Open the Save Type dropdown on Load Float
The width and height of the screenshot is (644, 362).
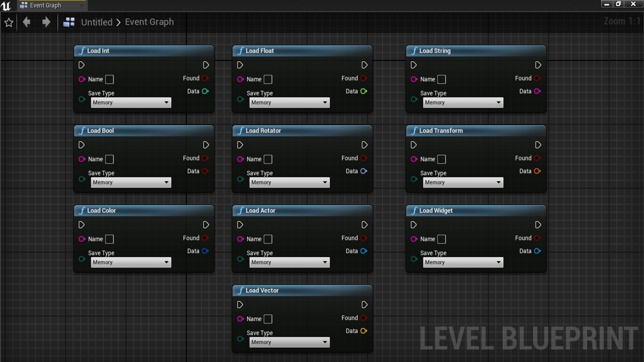[289, 103]
